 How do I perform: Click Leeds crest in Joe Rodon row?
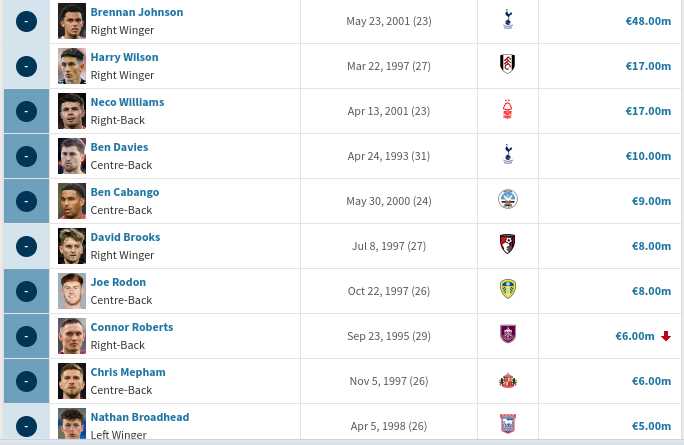coord(508,290)
